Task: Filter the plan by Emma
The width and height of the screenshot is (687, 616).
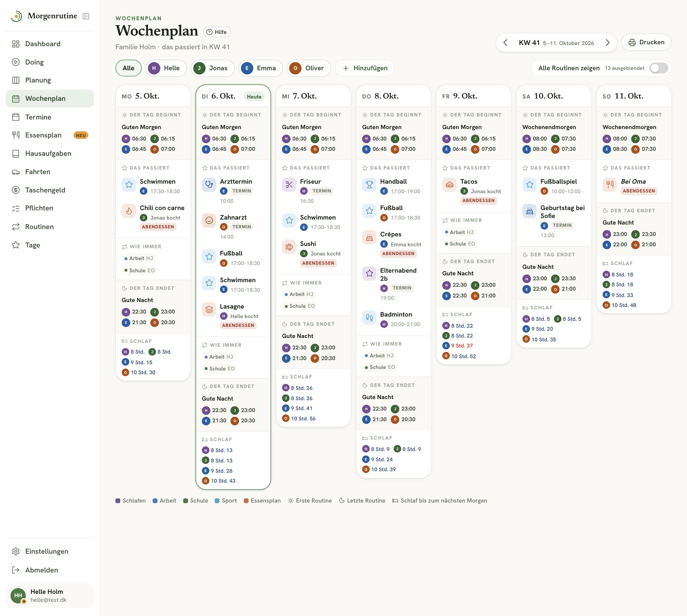Action: (261, 68)
